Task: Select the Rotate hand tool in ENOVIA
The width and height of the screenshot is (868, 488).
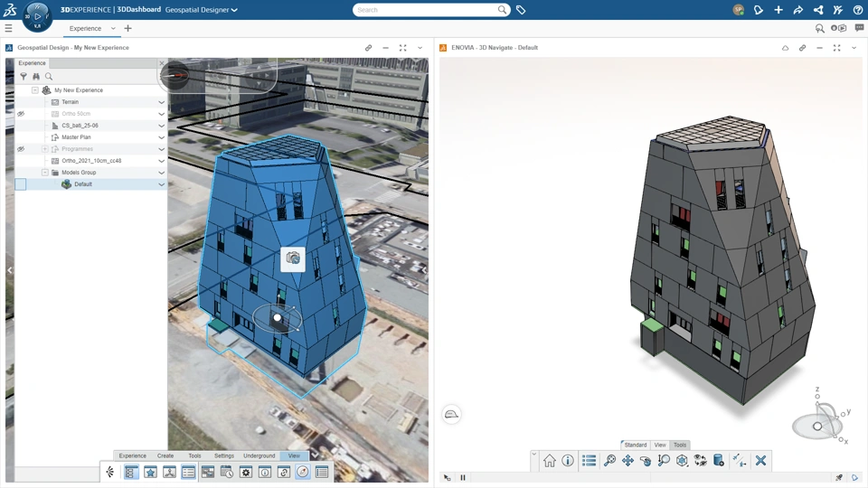Action: (x=646, y=460)
